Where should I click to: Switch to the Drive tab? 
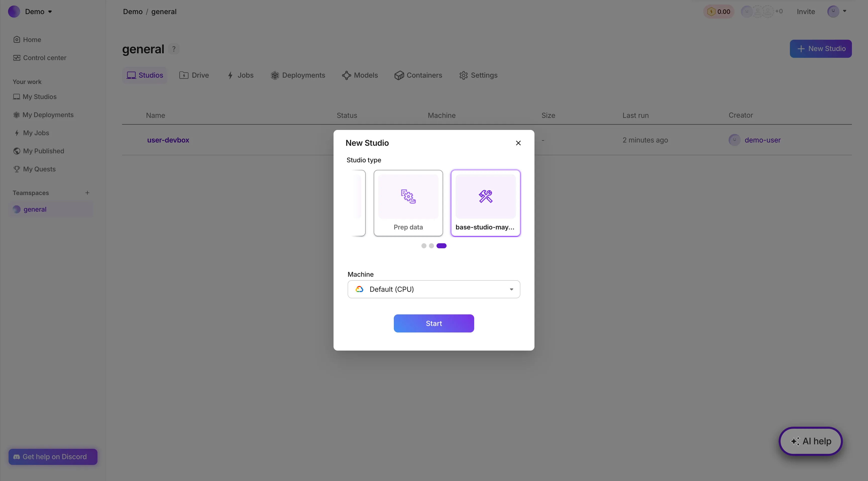click(x=194, y=75)
